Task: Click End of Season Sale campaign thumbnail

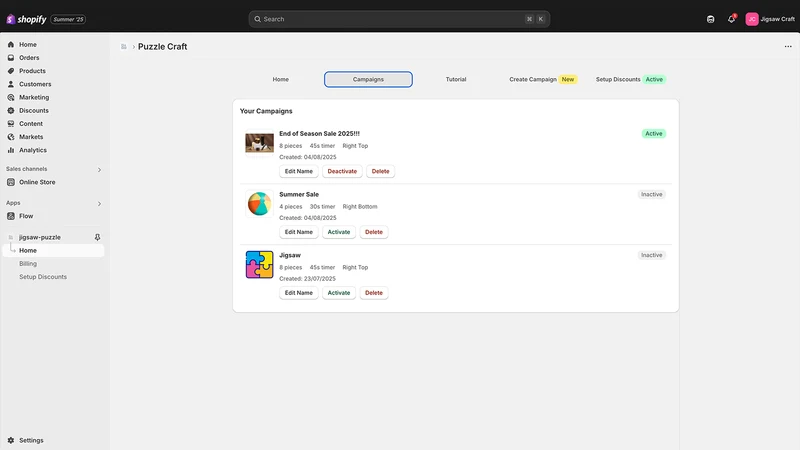Action: (259, 143)
